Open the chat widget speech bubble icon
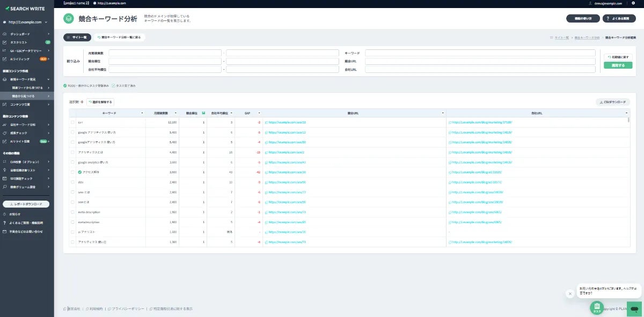This screenshot has height=317, width=644. [634, 309]
